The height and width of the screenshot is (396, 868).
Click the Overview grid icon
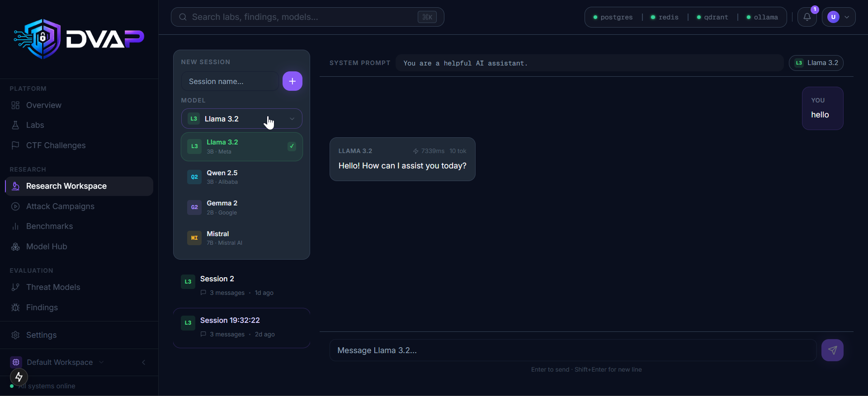click(15, 105)
